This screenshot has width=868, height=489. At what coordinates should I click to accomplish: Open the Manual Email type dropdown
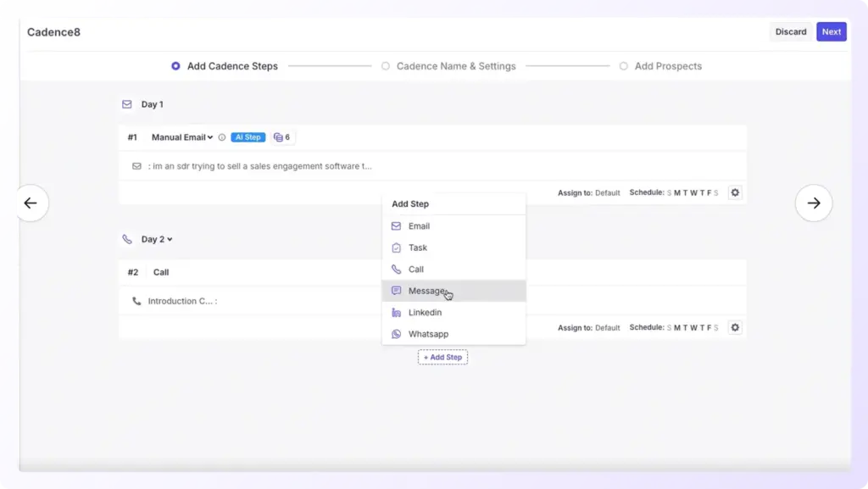click(181, 136)
